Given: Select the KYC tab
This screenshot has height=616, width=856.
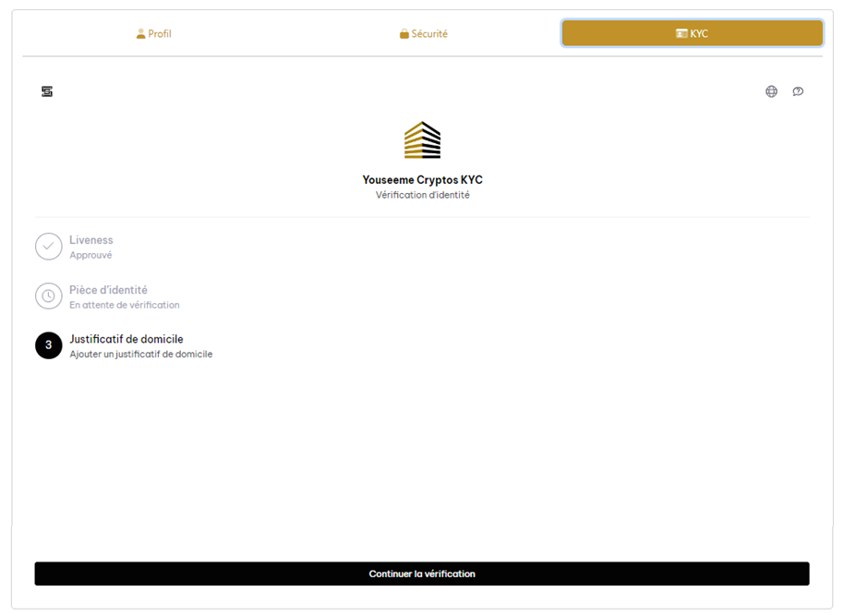Looking at the screenshot, I should pyautogui.click(x=692, y=33).
